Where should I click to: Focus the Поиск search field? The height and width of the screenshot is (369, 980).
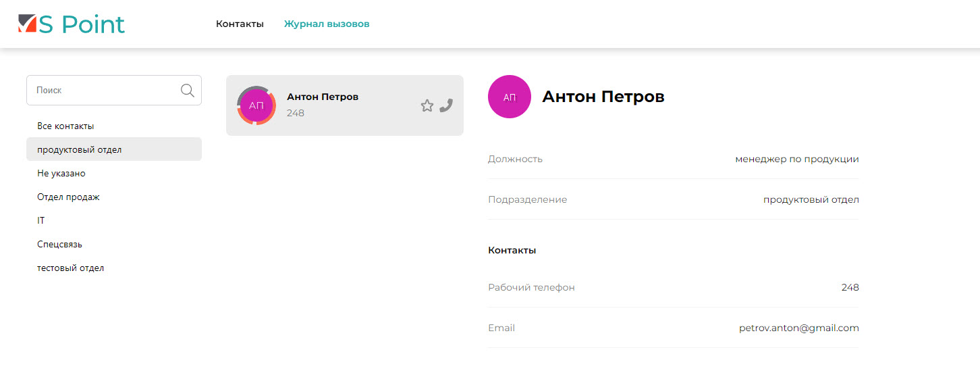(105, 91)
